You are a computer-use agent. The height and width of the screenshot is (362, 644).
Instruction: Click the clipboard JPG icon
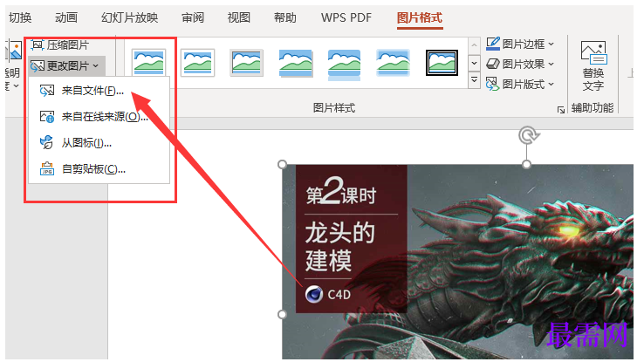click(x=47, y=168)
